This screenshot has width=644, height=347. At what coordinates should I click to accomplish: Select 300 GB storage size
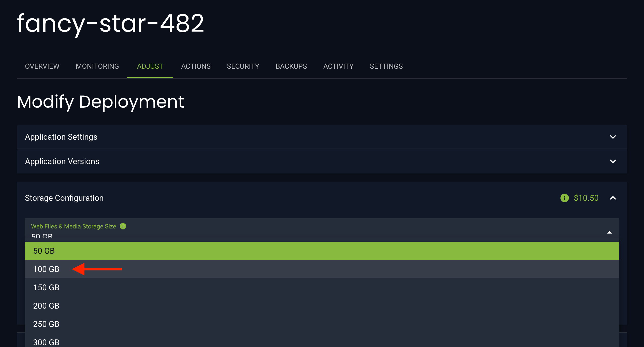[46, 342]
